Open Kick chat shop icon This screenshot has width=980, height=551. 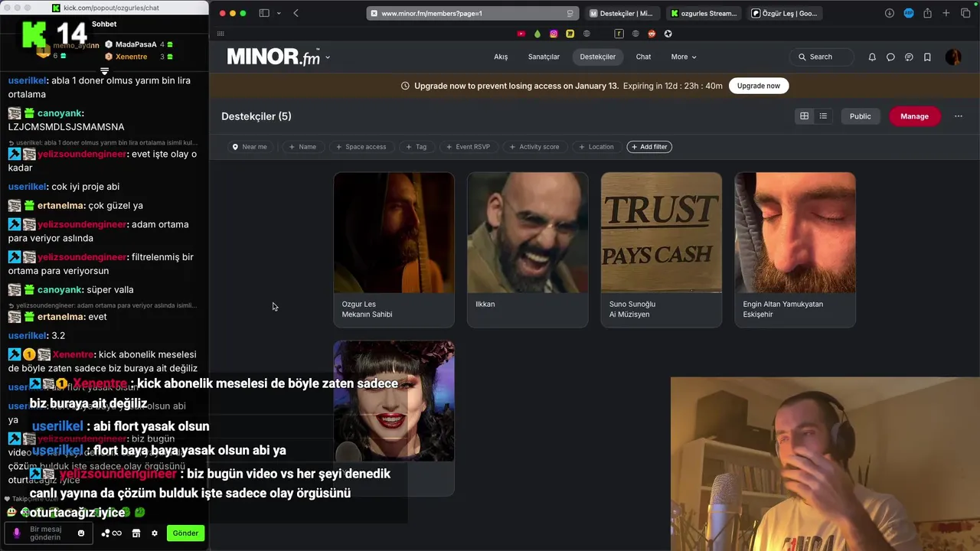click(136, 533)
